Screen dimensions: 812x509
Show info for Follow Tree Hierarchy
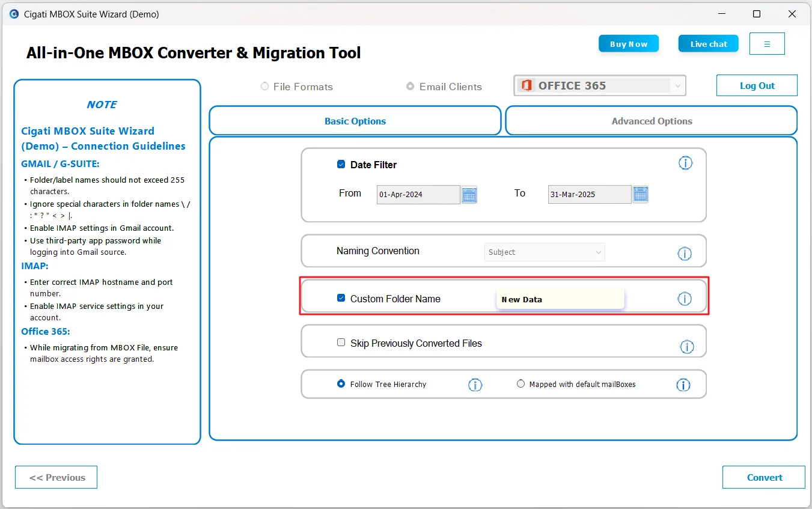(475, 385)
